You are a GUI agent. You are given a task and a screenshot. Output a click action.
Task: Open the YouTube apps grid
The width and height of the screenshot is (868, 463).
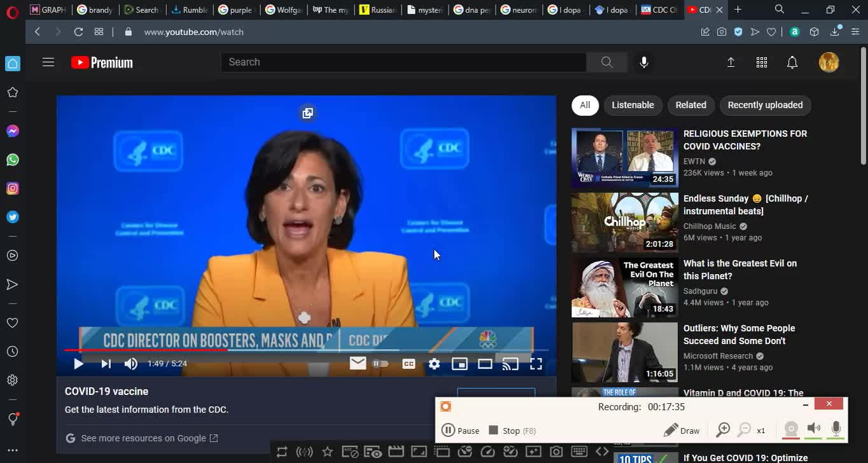click(762, 62)
